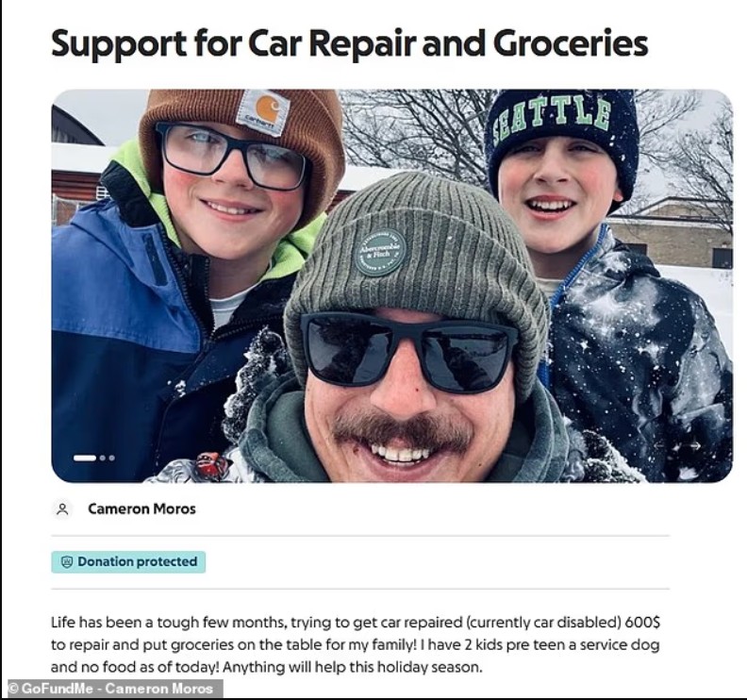Click the campaign description paragraph

(356, 644)
